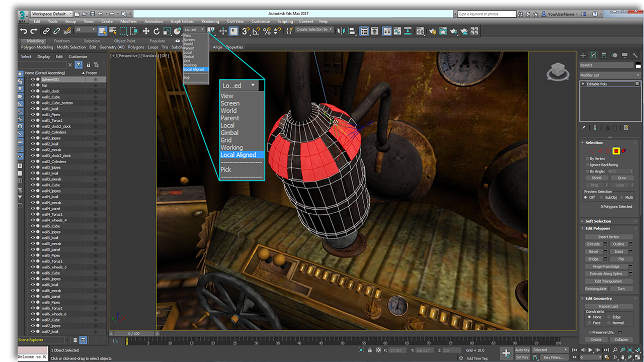Toggle the Layer Explorer icon
This screenshot has height=362, width=644.
(375, 31)
